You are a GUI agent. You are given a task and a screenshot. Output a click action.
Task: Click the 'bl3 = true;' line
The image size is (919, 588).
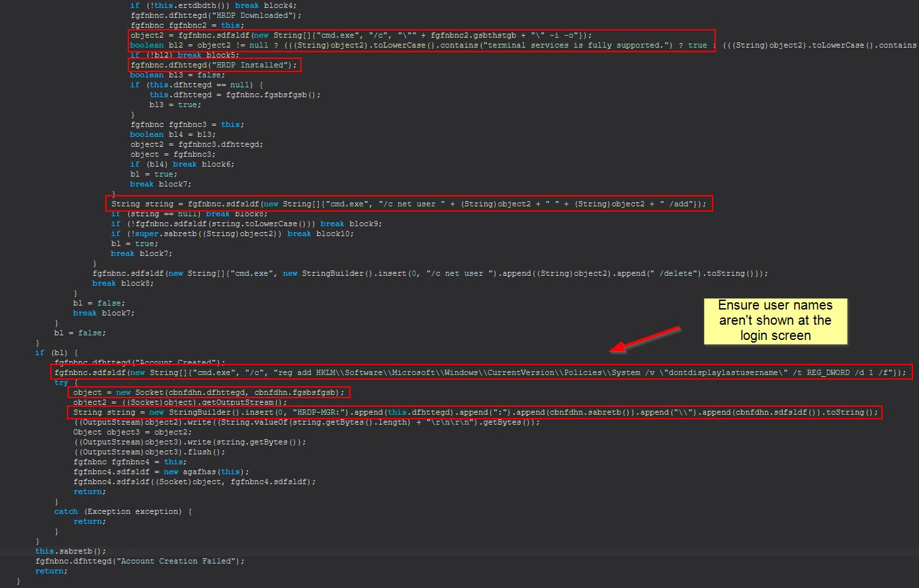175,105
